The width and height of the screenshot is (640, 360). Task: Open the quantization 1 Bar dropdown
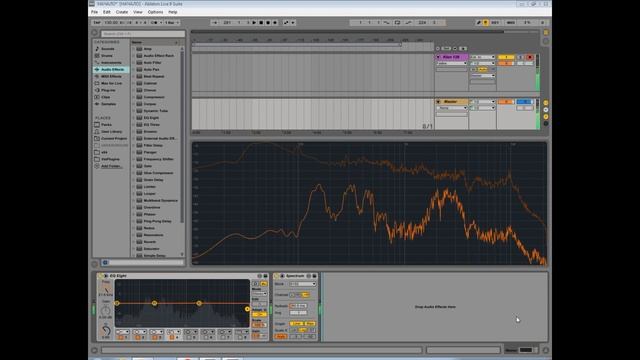(172, 23)
